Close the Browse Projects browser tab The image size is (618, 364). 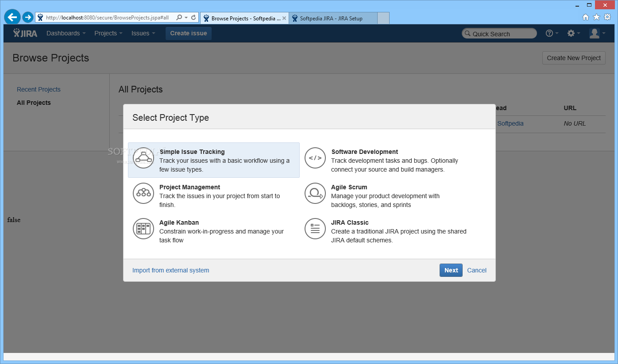[284, 18]
